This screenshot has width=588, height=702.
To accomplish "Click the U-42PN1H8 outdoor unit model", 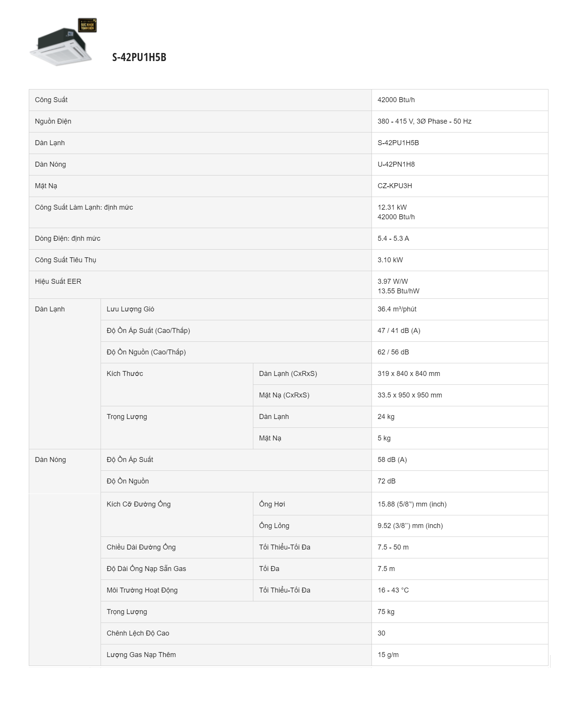I will tap(396, 164).
